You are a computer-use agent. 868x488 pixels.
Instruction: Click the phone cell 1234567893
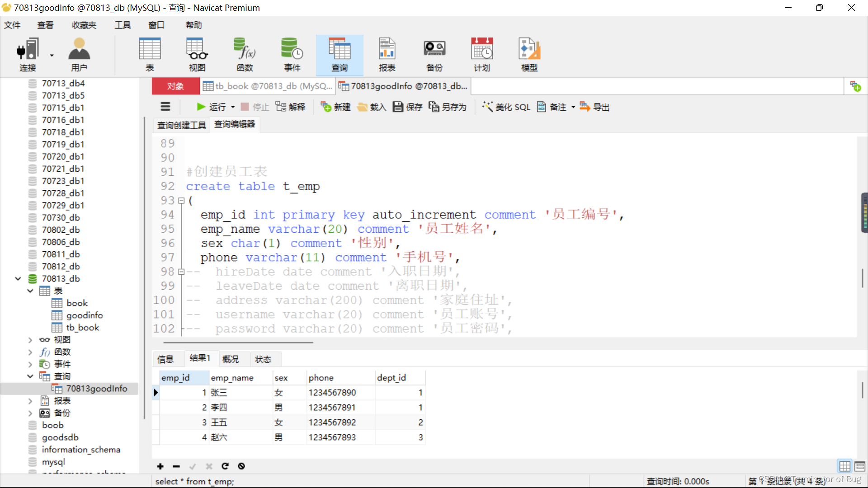tap(341, 437)
